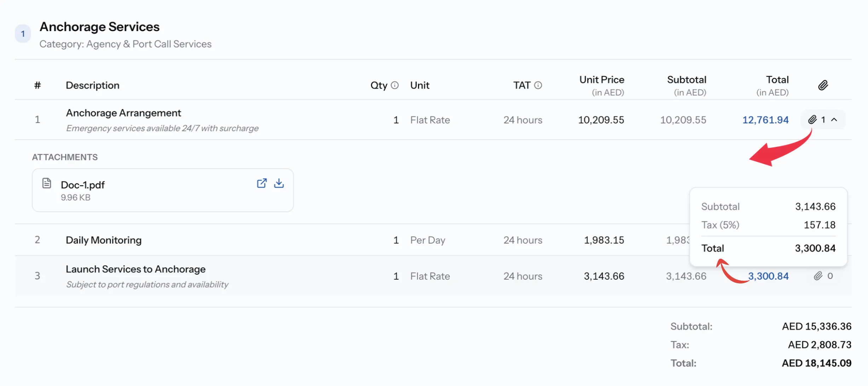Click the AED 2,808.73 tax summary
868x386 pixels.
(820, 345)
